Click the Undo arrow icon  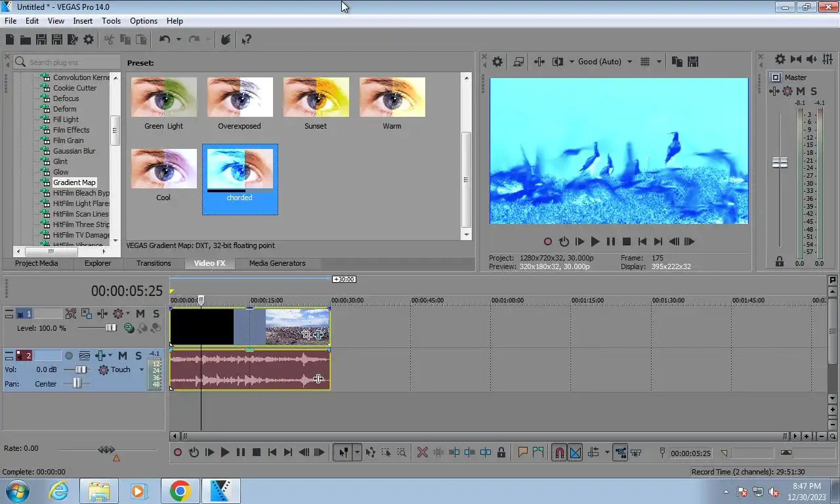(165, 39)
